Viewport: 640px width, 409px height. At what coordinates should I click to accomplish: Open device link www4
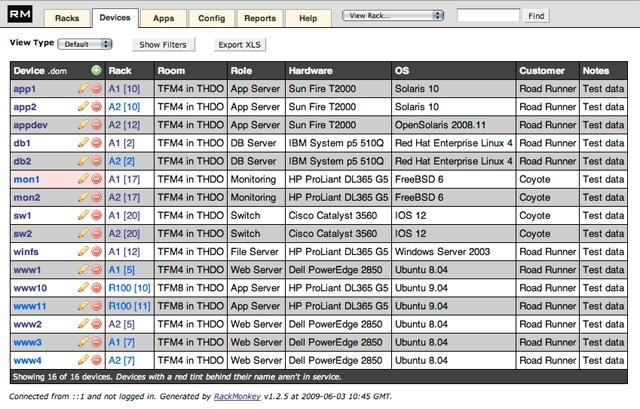point(27,360)
